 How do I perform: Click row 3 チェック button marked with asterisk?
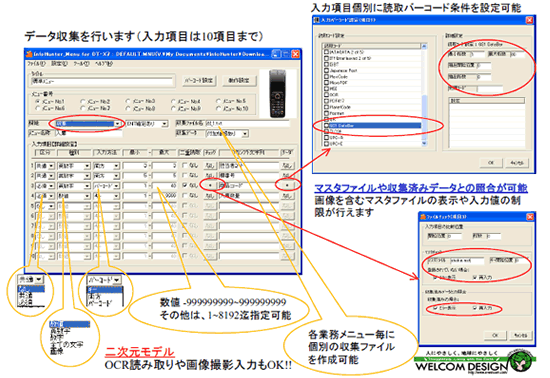pyautogui.click(x=210, y=185)
